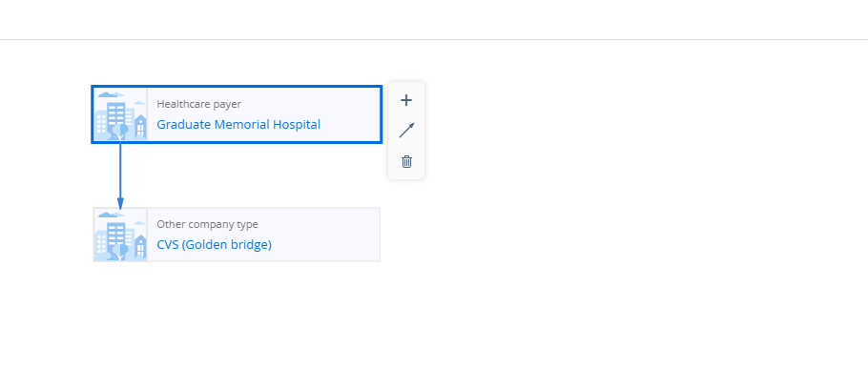The image size is (868, 369).
Task: Select the connector arrow tool
Action: [406, 131]
